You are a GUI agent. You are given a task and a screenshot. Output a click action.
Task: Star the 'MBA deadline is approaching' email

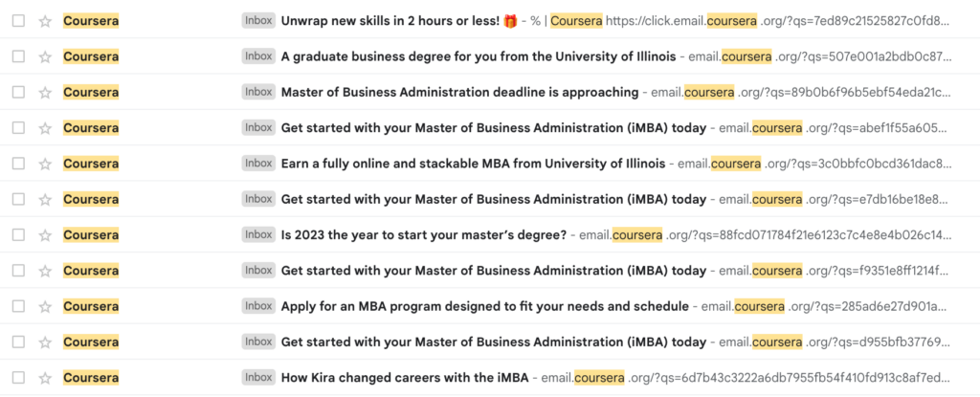45,93
